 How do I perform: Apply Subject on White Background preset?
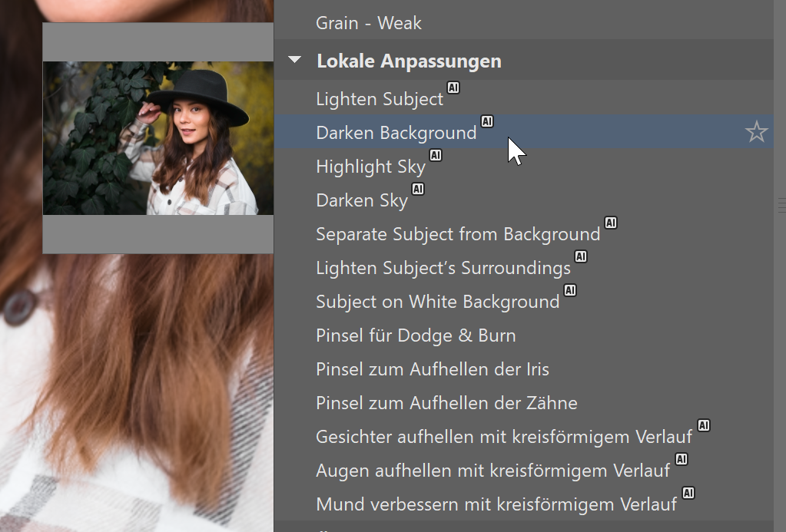(x=437, y=302)
